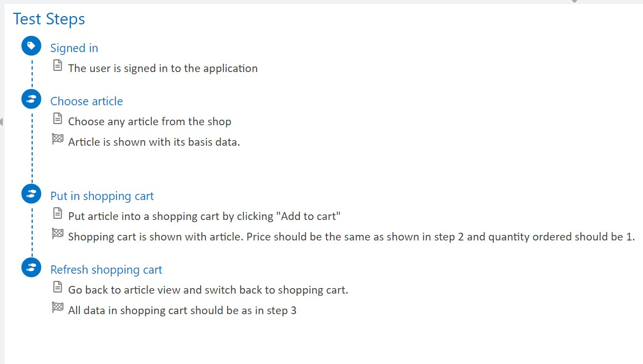Viewport: 643px width, 364px height.
Task: Click flag icon before 'Article is shown with its basis data'
Action: pos(58,139)
